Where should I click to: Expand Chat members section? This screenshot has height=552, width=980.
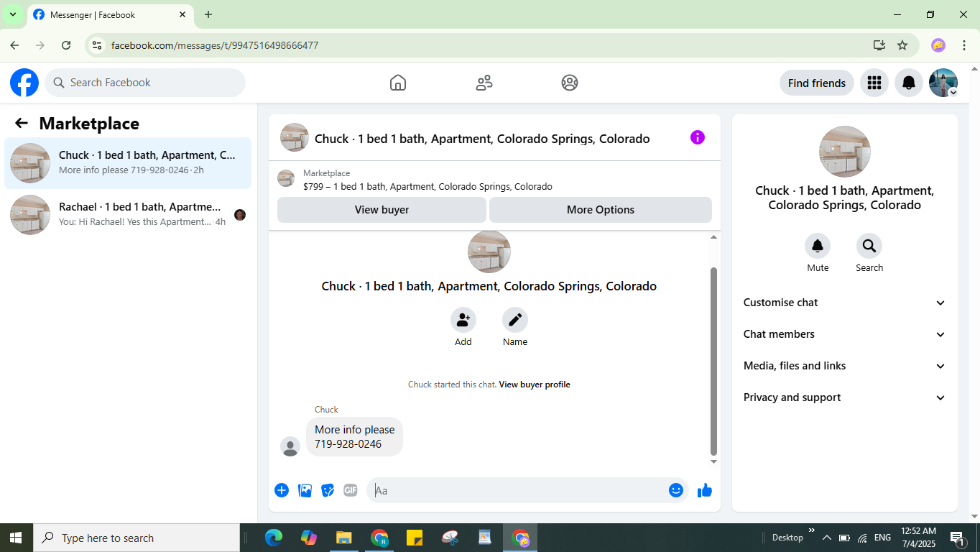(845, 334)
